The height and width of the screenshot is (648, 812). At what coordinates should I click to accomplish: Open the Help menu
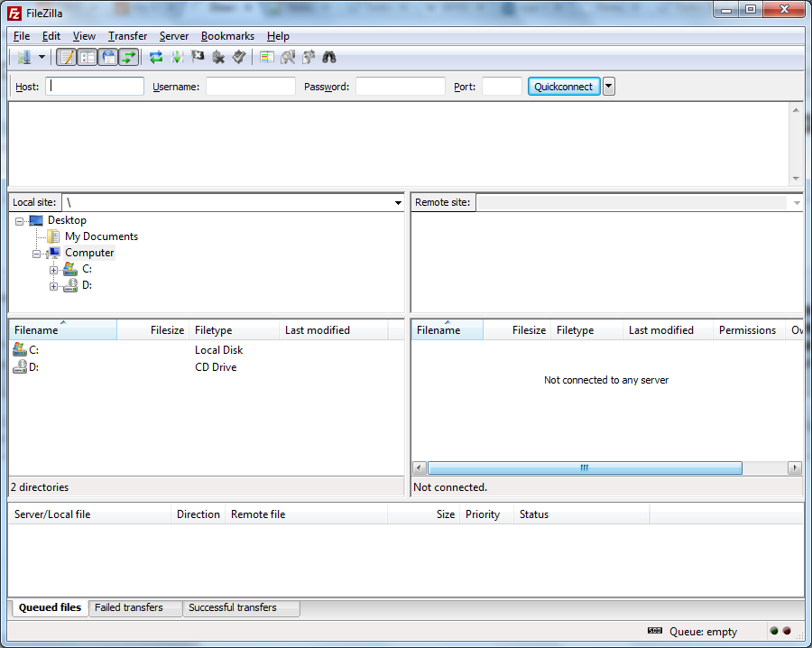pos(278,36)
